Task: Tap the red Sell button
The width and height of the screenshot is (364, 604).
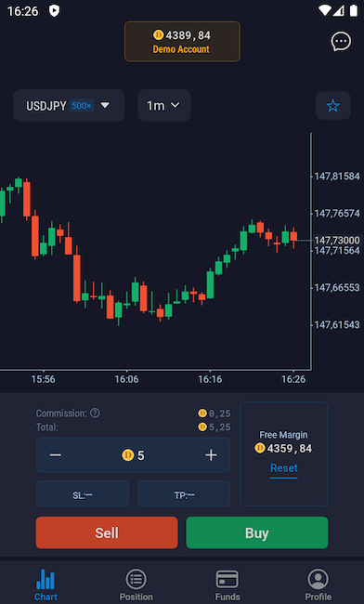Action: (107, 532)
